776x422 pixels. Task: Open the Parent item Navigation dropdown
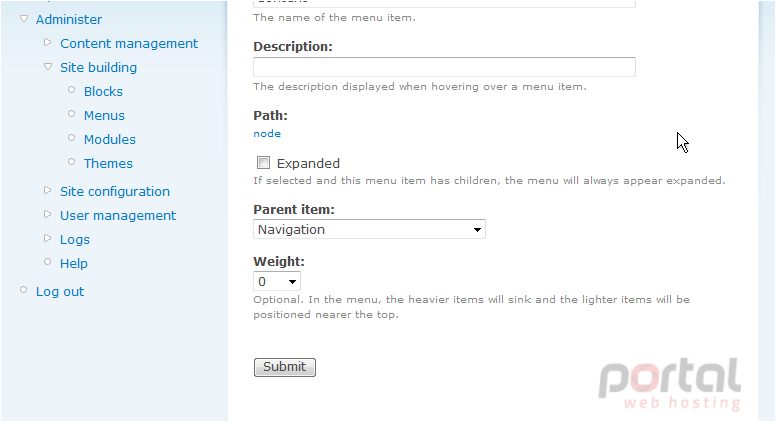369,230
